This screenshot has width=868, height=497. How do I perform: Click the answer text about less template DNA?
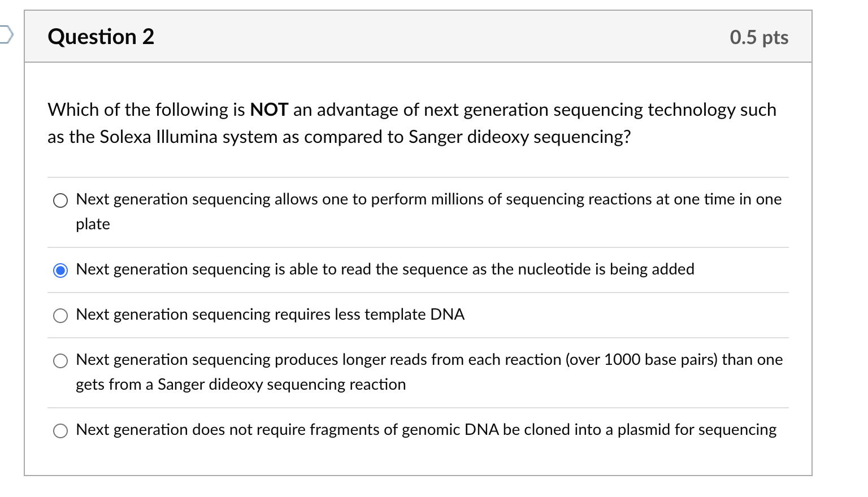(270, 315)
